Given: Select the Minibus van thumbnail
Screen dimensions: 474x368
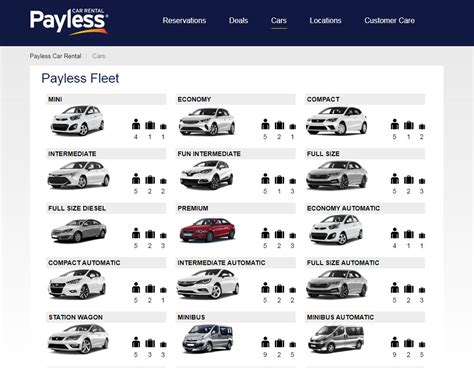Looking at the screenshot, I should tap(207, 339).
